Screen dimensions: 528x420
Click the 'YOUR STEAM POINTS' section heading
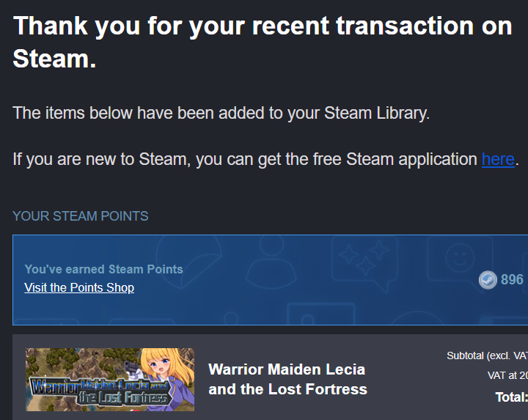[81, 216]
